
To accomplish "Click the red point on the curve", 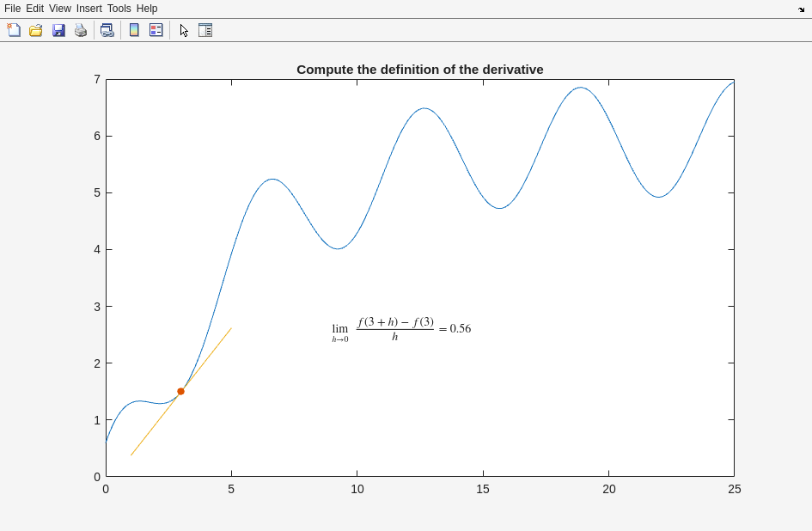I will (180, 392).
